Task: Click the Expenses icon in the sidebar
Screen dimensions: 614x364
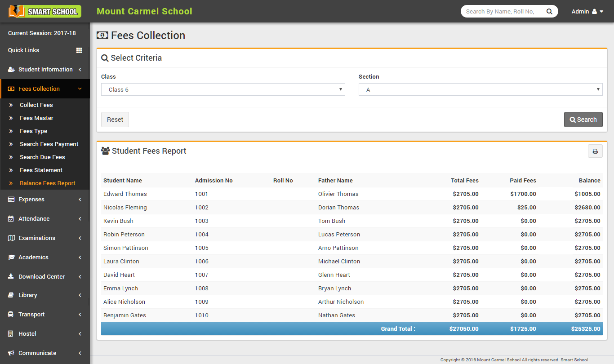Action: pyautogui.click(x=10, y=199)
